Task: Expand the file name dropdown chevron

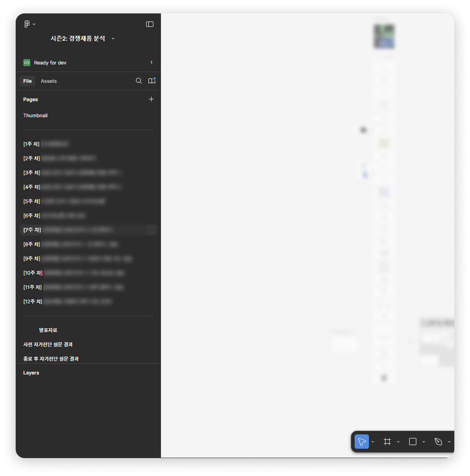Action: coord(113,38)
